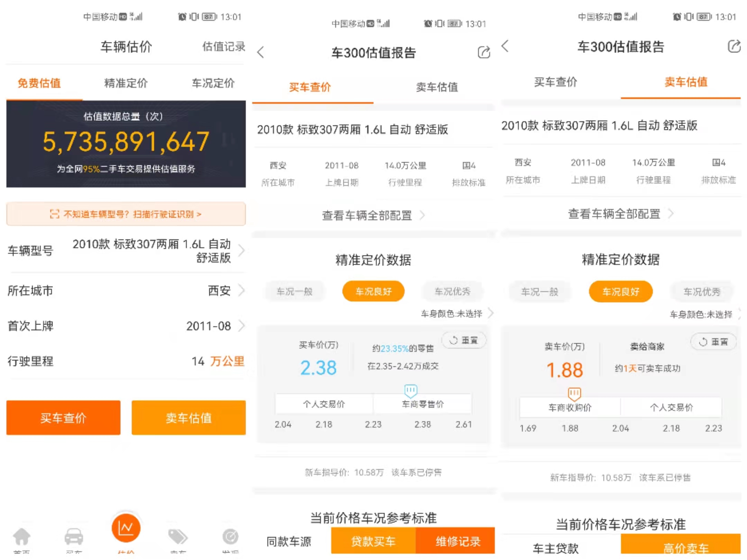
Task: Reset via 重置 in the buy-price card
Action: (x=464, y=340)
